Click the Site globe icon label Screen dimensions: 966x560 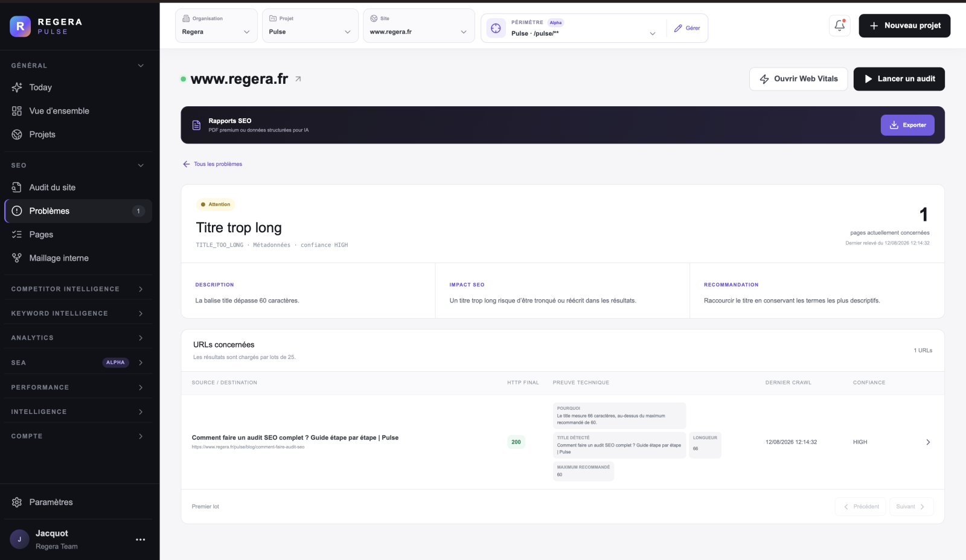(x=374, y=19)
